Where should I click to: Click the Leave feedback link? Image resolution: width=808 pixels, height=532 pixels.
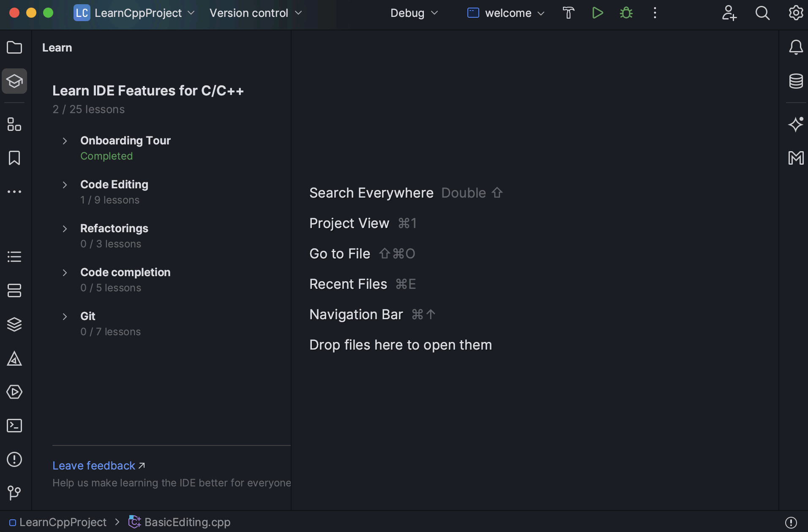point(93,465)
